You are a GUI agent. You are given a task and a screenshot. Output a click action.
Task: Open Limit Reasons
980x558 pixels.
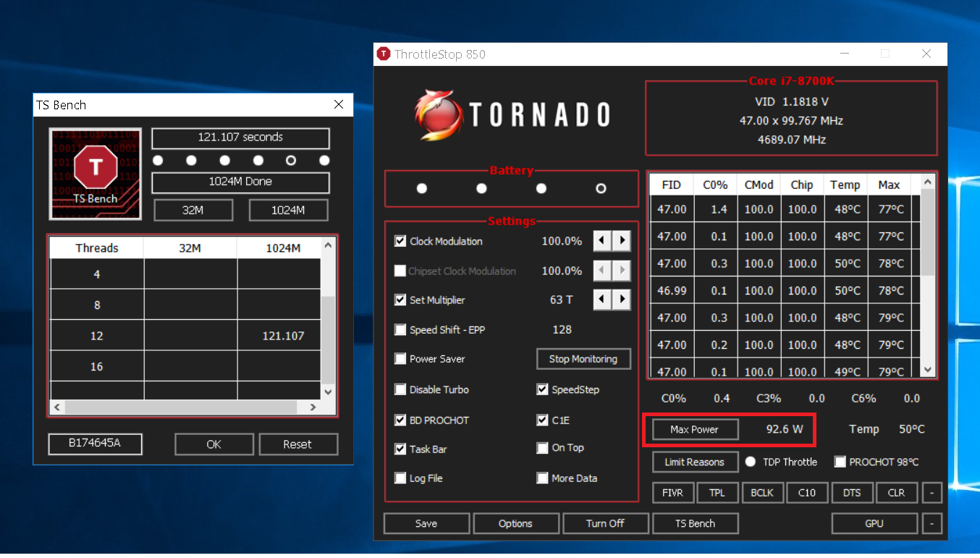tap(695, 462)
